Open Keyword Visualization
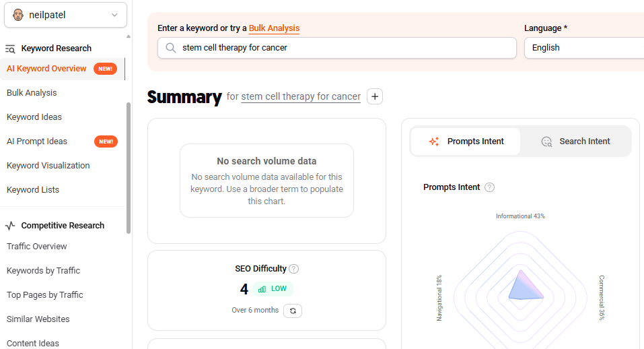Screen dimensions: 644x349 (x=48, y=166)
